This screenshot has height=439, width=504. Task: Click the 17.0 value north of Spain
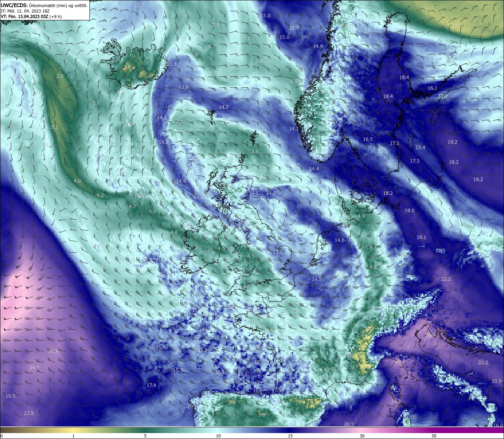pos(258,390)
